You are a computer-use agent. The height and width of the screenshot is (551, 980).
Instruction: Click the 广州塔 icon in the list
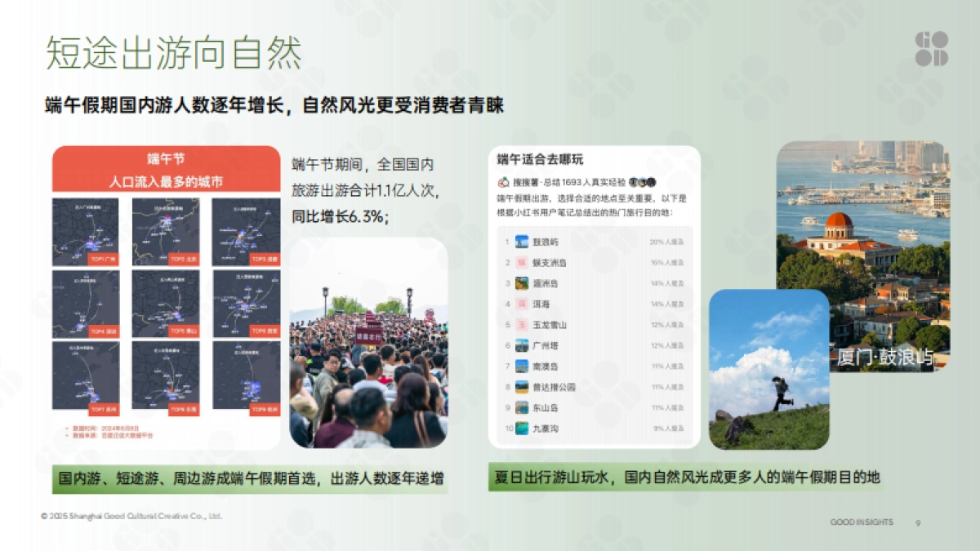[x=521, y=344]
